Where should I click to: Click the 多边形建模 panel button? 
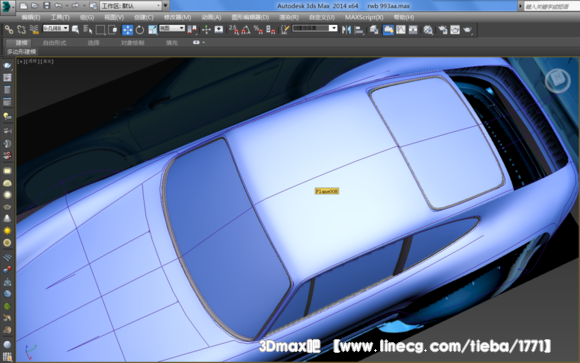point(21,52)
